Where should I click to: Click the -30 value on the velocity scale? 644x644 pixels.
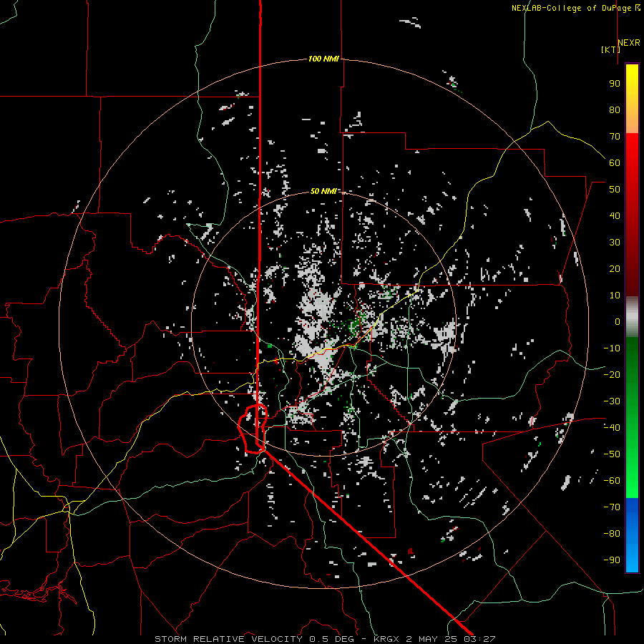[x=612, y=401]
